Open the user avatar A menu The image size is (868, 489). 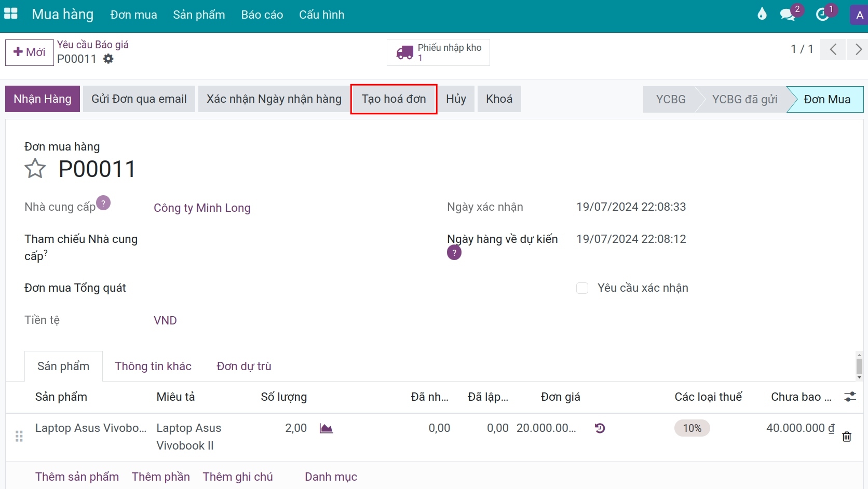[859, 15]
